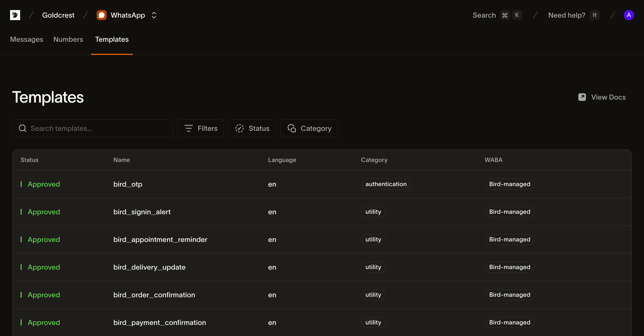
Task: Sort by Status column header
Action: pos(29,160)
